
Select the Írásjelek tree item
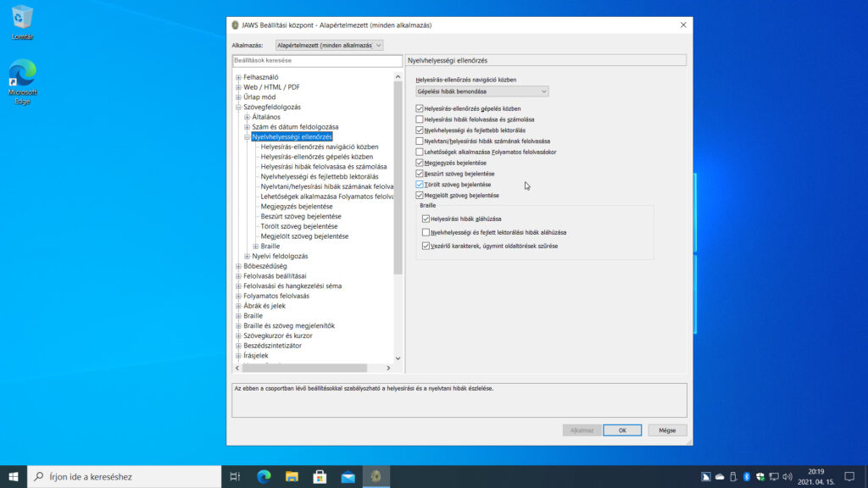point(256,356)
